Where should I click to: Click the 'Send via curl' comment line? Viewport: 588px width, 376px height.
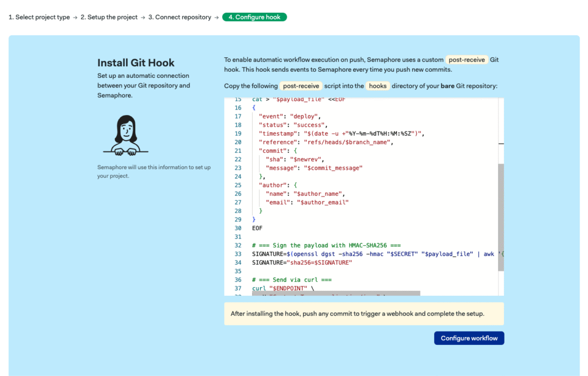coord(292,280)
